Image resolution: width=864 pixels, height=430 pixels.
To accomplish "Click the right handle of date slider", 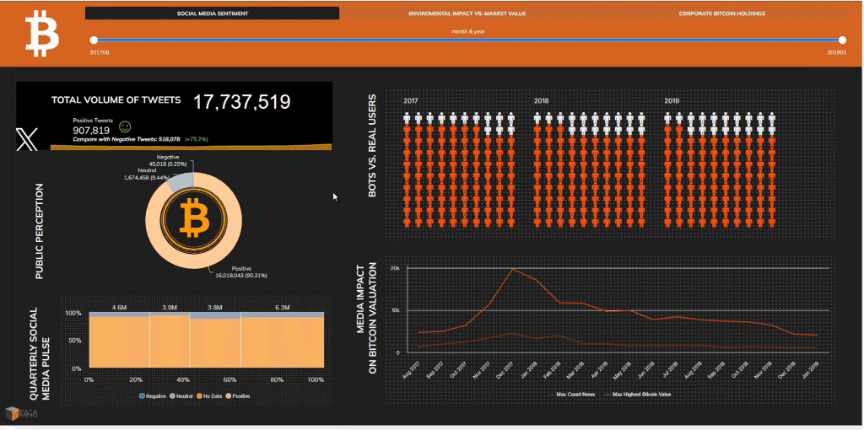I will tap(842, 41).
